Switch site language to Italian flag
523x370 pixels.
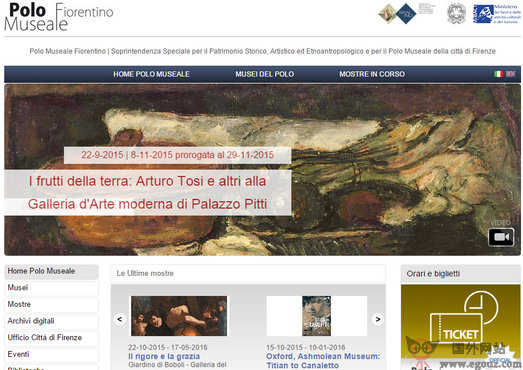498,74
